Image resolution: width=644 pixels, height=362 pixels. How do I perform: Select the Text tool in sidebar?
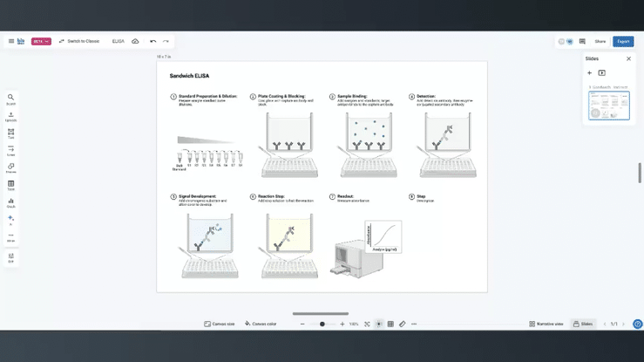pos(10,133)
